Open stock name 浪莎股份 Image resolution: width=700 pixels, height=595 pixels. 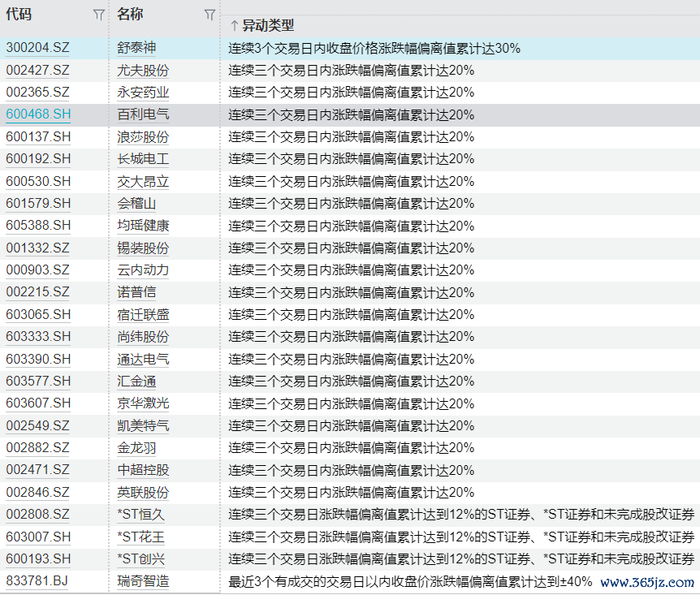tap(143, 136)
